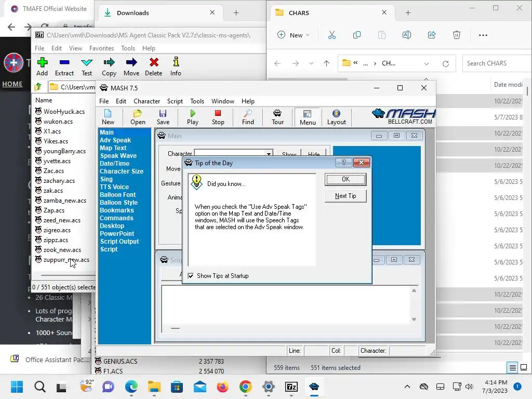532x399 pixels.
Task: Click the Cut icon in CHARS Explorer
Action: pyautogui.click(x=332, y=35)
